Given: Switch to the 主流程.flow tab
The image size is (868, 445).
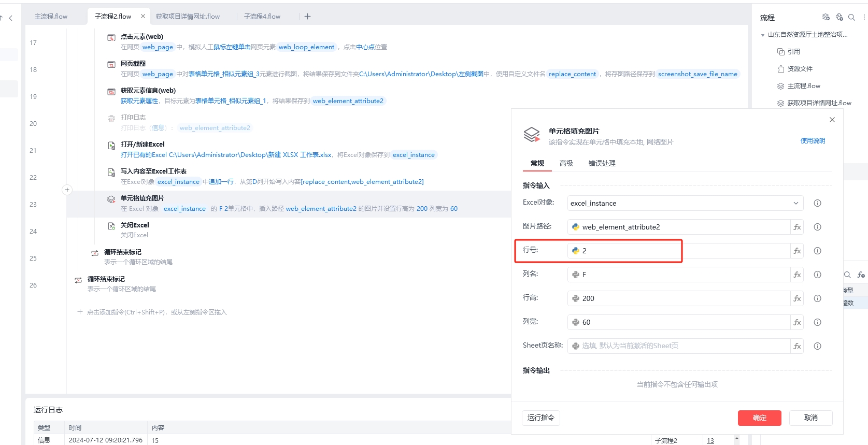Looking at the screenshot, I should point(51,17).
